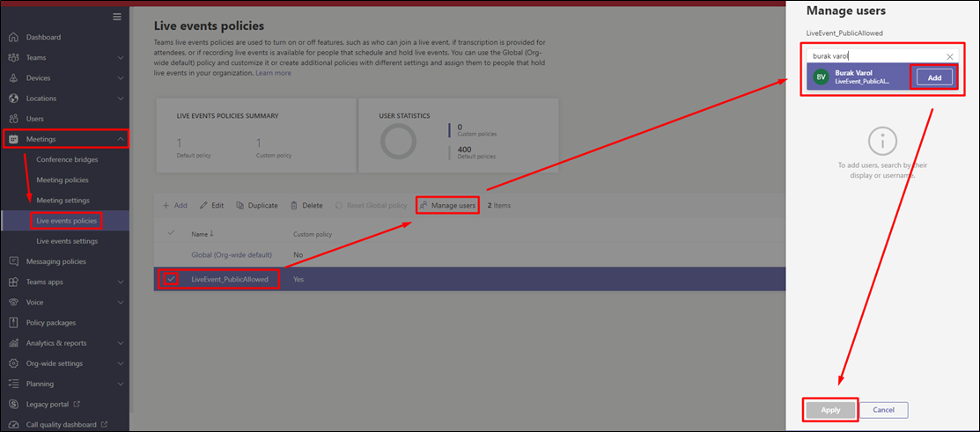The width and height of the screenshot is (980, 432).
Task: Expand the Voice menu chevron
Action: pyautogui.click(x=121, y=302)
